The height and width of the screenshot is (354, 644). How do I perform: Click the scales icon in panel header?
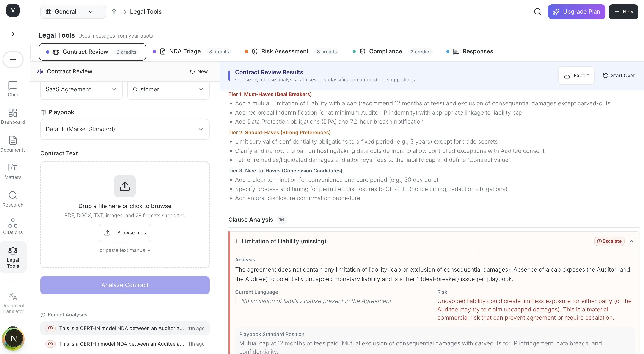(x=40, y=72)
